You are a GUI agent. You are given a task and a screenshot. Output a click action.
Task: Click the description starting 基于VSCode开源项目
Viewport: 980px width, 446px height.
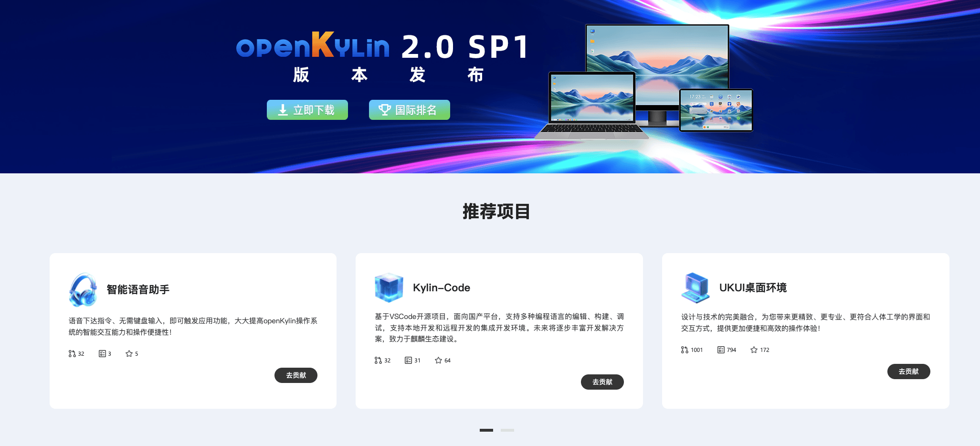[x=499, y=328]
